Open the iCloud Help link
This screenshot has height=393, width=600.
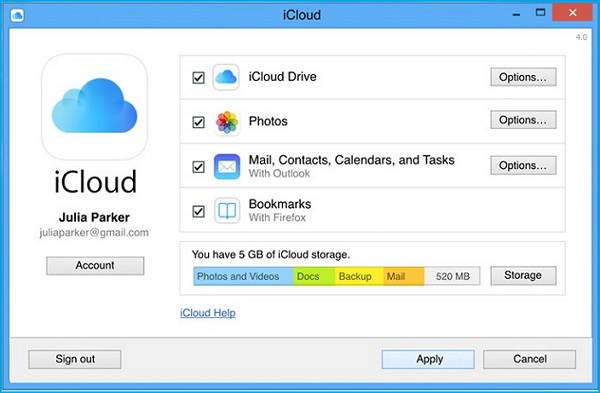207,313
